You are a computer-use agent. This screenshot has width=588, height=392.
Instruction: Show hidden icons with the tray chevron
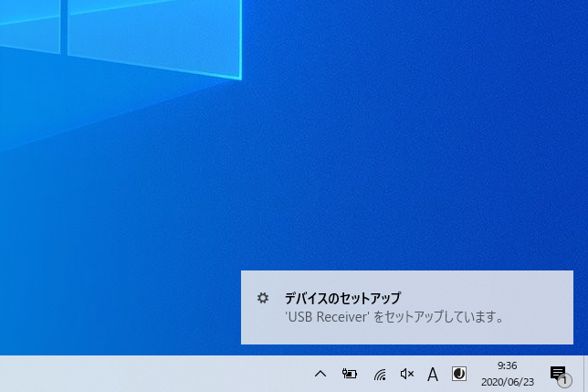320,374
